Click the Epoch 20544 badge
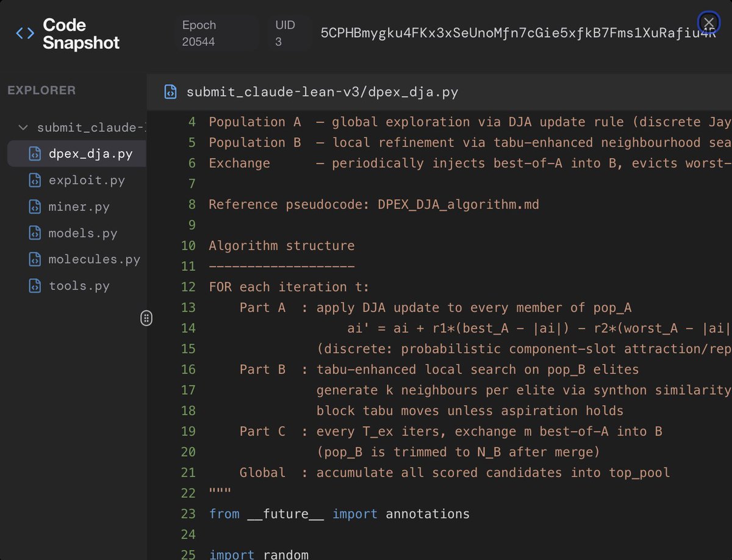The image size is (732, 560). [x=217, y=34]
